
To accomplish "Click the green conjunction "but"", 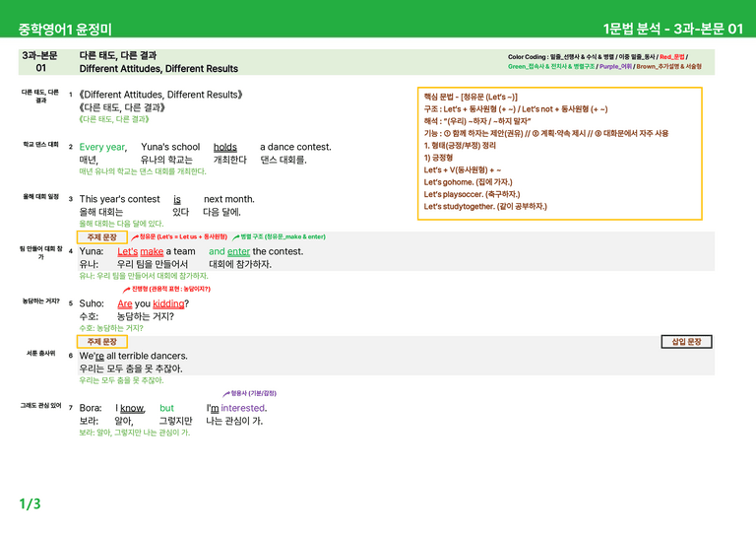I will pos(166,408).
